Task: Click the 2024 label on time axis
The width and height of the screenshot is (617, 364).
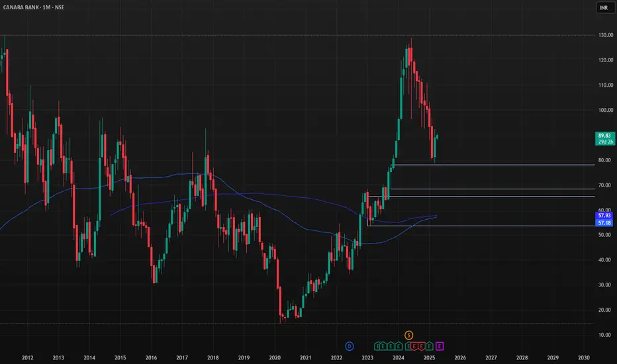Action: tap(399, 357)
